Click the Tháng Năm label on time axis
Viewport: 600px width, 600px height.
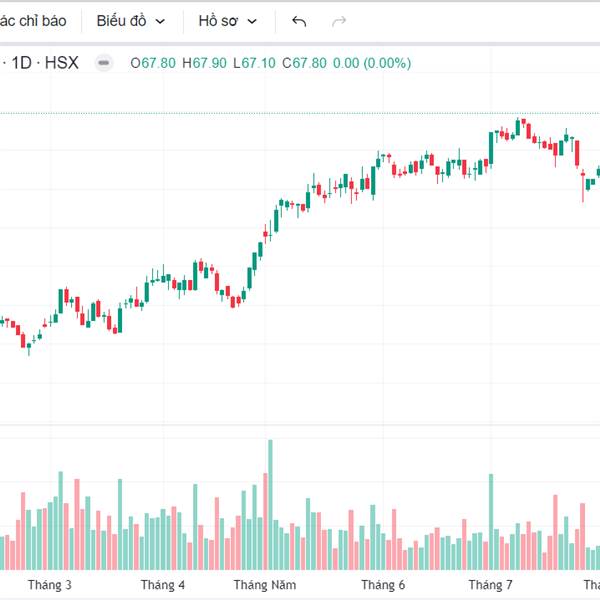coord(265,585)
